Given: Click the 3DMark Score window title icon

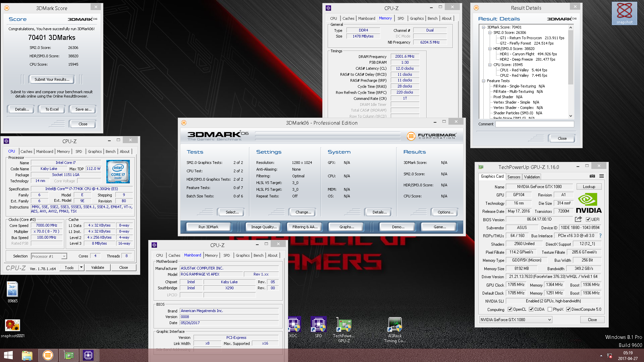Looking at the screenshot, I should click(7, 8).
